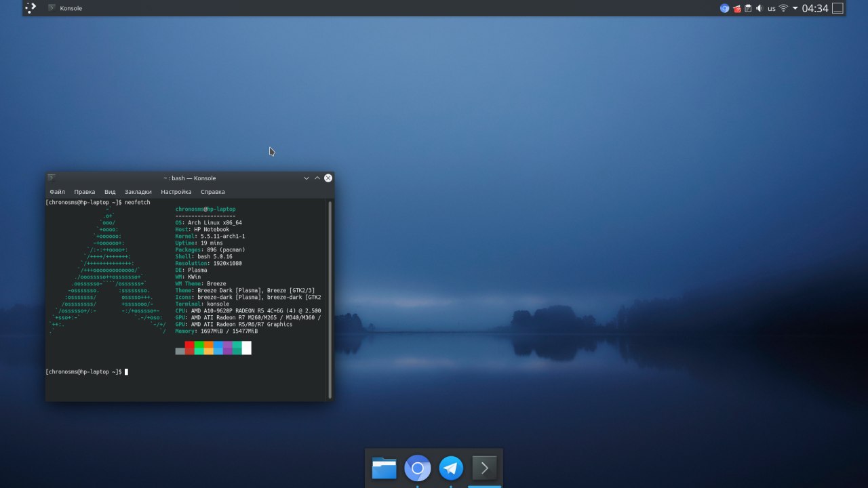The width and height of the screenshot is (868, 488).
Task: Click 'chronosms@hp-laptop' neofetch header
Action: point(205,209)
